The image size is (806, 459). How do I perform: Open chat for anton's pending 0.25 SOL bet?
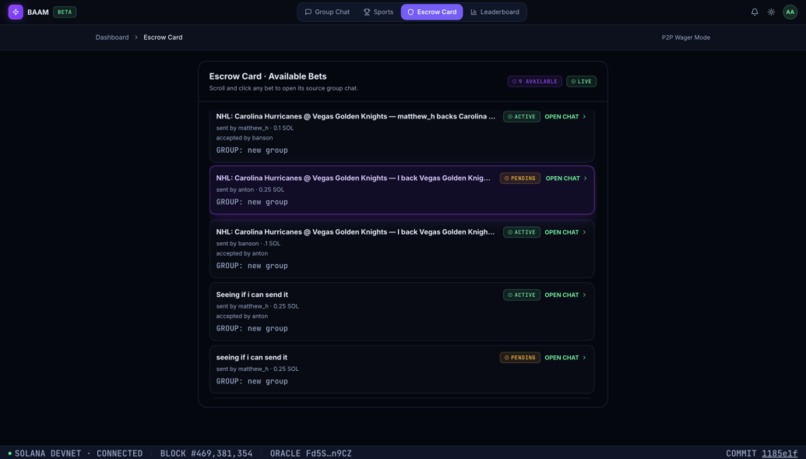pyautogui.click(x=566, y=178)
